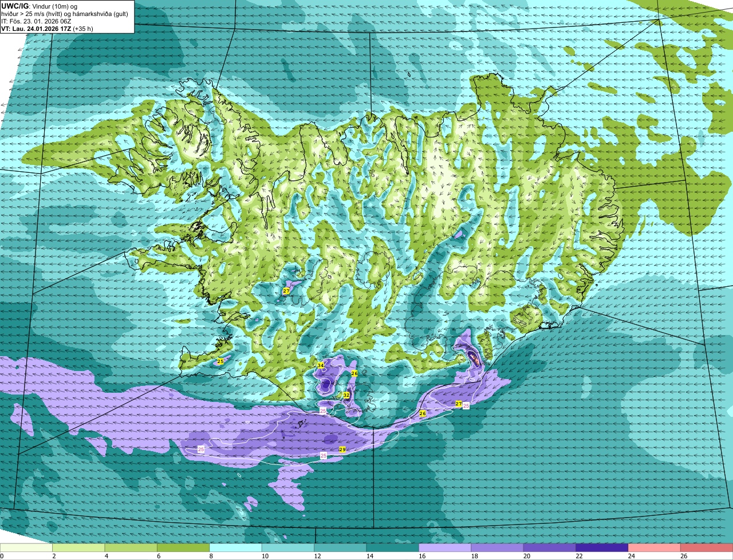Screen dimensions: 733x560
Task: Select the 16–18 m/s light purple swatch
Action: (x=445, y=547)
